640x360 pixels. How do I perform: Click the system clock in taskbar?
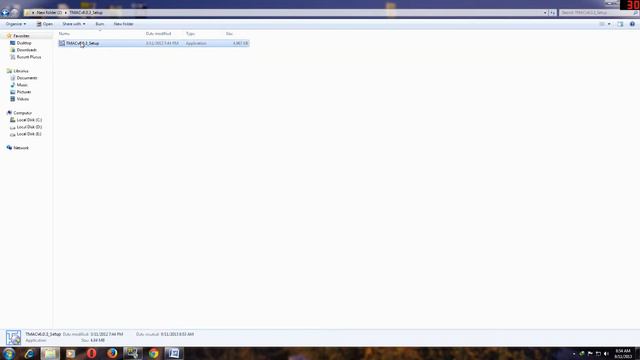[623, 354]
